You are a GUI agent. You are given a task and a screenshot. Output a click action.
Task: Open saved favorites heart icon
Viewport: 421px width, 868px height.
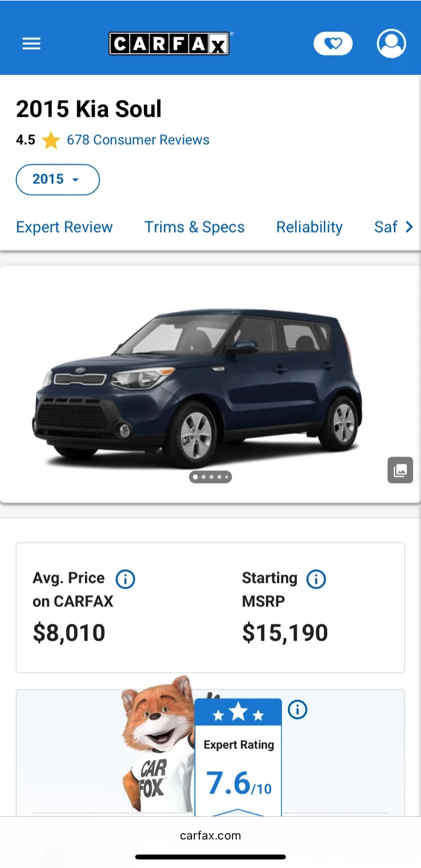(x=333, y=44)
